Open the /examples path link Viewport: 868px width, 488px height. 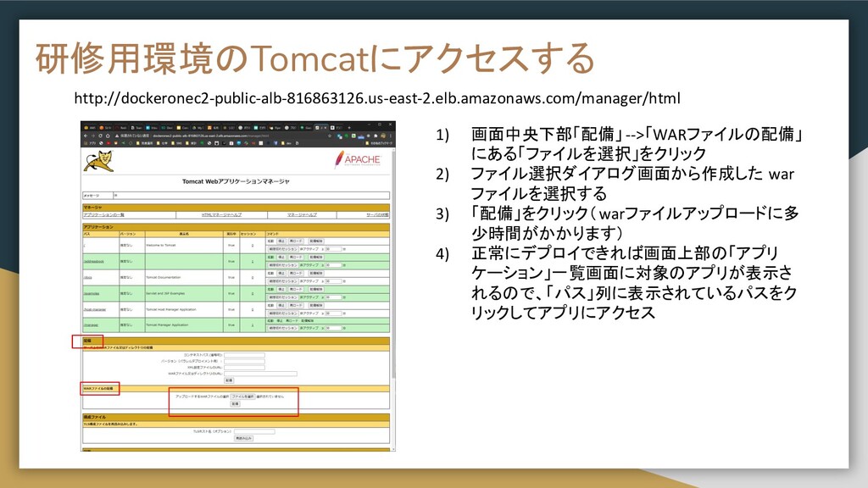[x=92, y=293]
